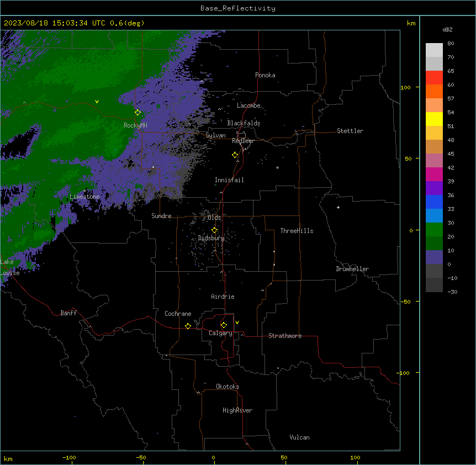Screen dimensions: 476x465
Task: Click the Drumheller label
Action: tap(352, 269)
